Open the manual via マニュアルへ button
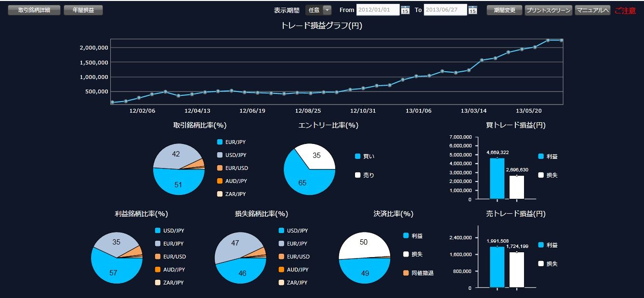 592,10
